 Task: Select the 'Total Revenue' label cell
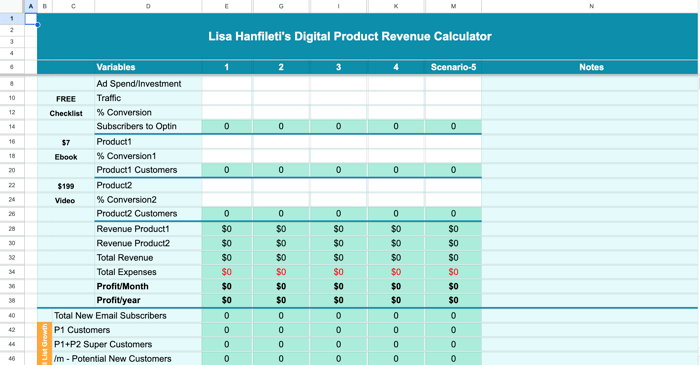(x=148, y=257)
